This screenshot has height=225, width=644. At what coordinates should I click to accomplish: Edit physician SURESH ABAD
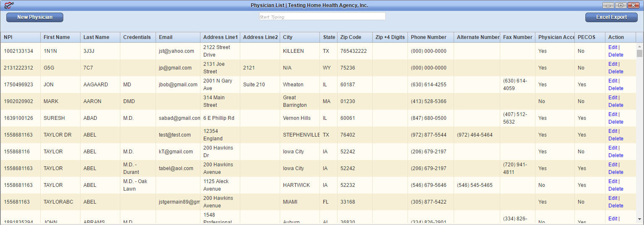[613, 114]
